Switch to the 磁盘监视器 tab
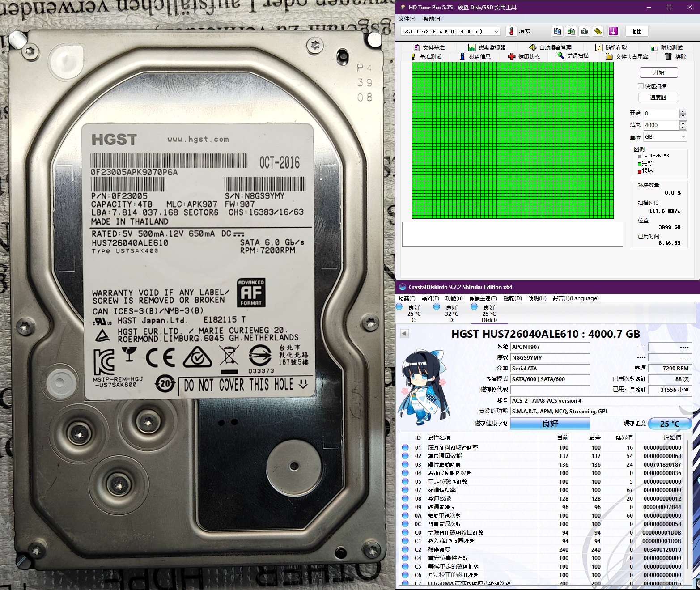The width and height of the screenshot is (700, 590). [487, 47]
